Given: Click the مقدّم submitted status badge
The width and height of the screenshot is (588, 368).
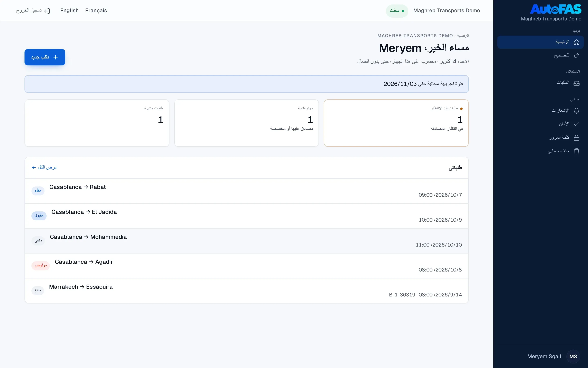Looking at the screenshot, I should click(x=38, y=191).
